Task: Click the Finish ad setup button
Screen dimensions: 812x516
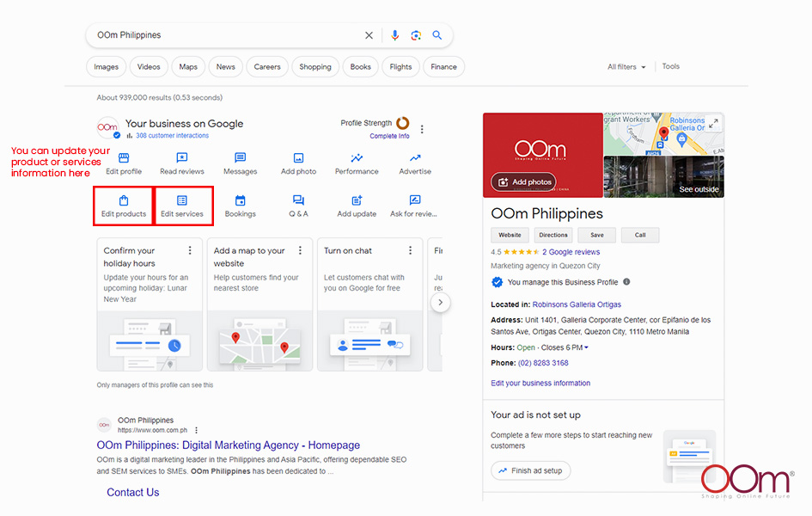Action: [530, 470]
